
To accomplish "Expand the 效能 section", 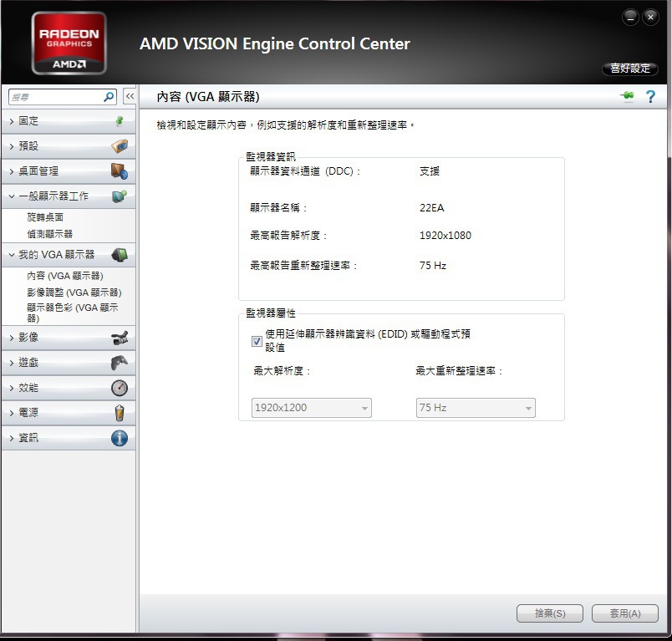I will tap(69, 388).
